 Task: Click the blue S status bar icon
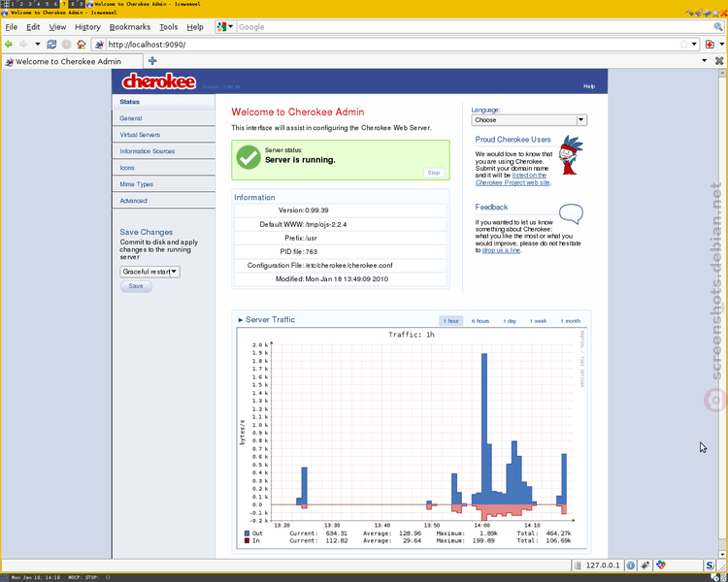[x=710, y=566]
